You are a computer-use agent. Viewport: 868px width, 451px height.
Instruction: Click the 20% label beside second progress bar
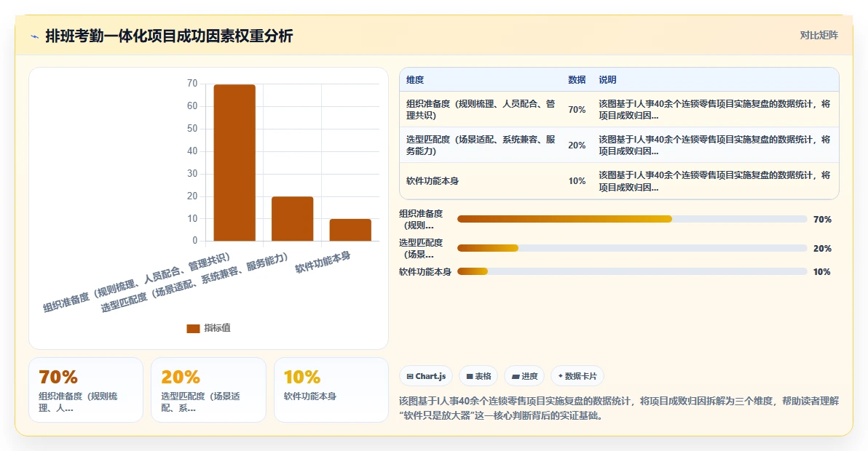click(x=823, y=248)
